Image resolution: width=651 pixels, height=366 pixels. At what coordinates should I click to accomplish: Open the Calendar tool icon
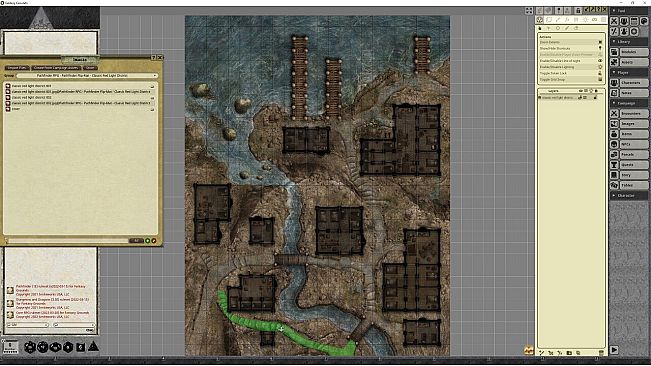pos(634,21)
